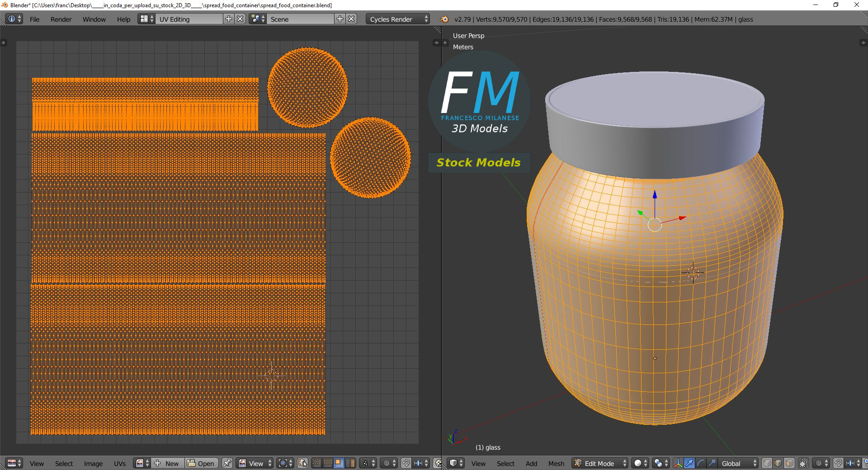868x470 pixels.
Task: Click the Open image button
Action: click(201, 463)
